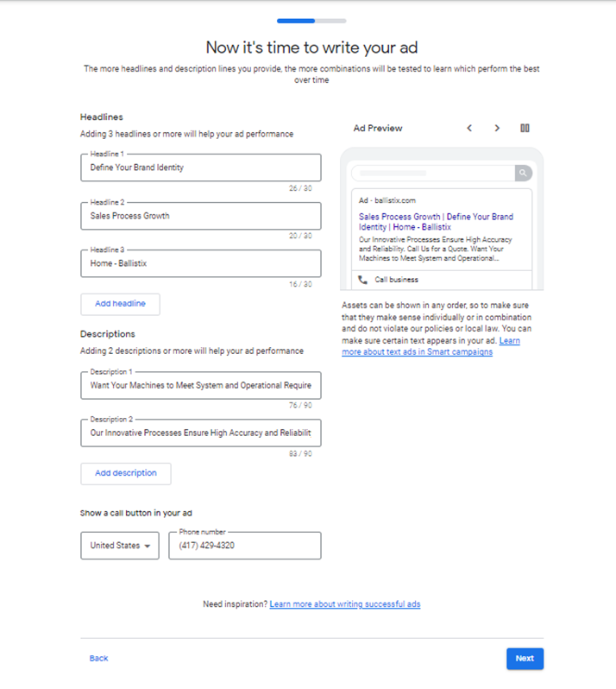Focus the Phone number field
This screenshot has height=689, width=616.
[244, 546]
